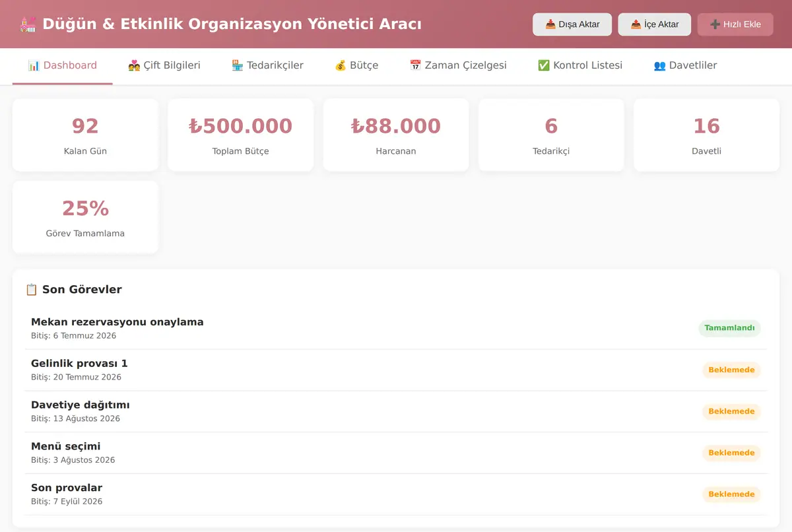Click the date 'Bitiş: 7 Eylül 2026'
The width and height of the screenshot is (792, 532).
coord(67,502)
